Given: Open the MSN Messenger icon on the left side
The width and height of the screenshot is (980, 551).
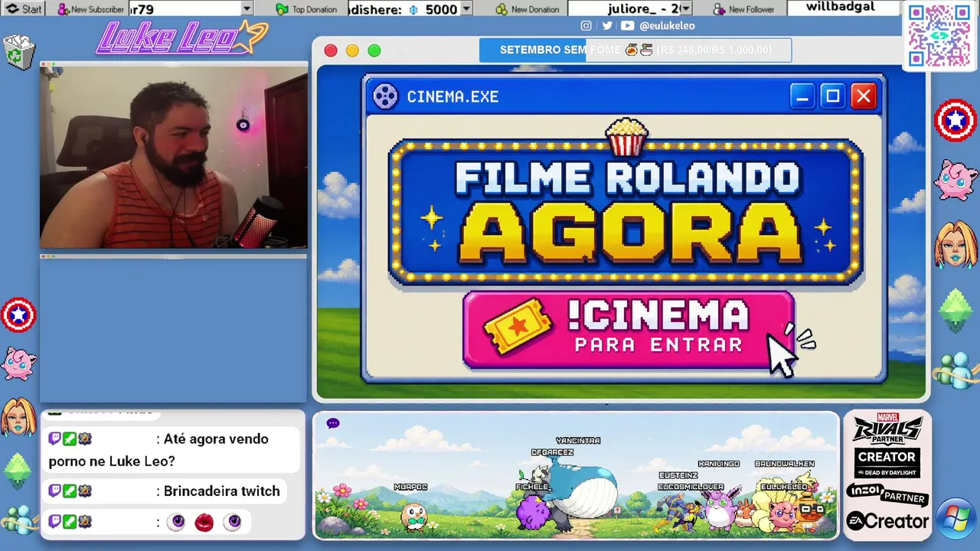Looking at the screenshot, I should click(x=18, y=518).
